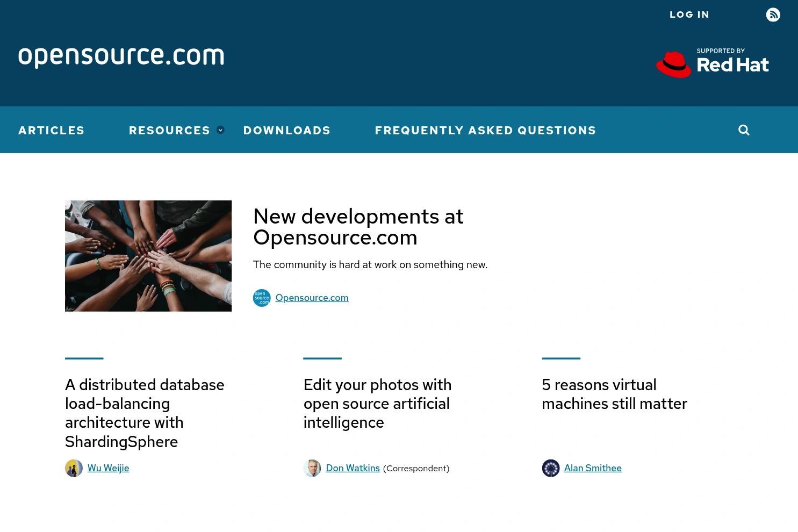Open Wu Weijie's avatar picture
The height and width of the screenshot is (532, 798).
pyautogui.click(x=74, y=468)
